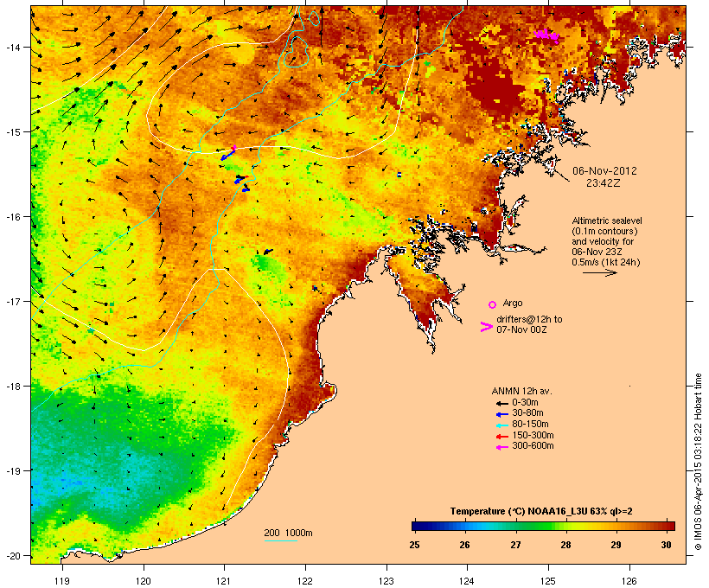This screenshot has height=588, width=709.
Task: Click the black 0-30m legend arrow
Action: (502, 403)
